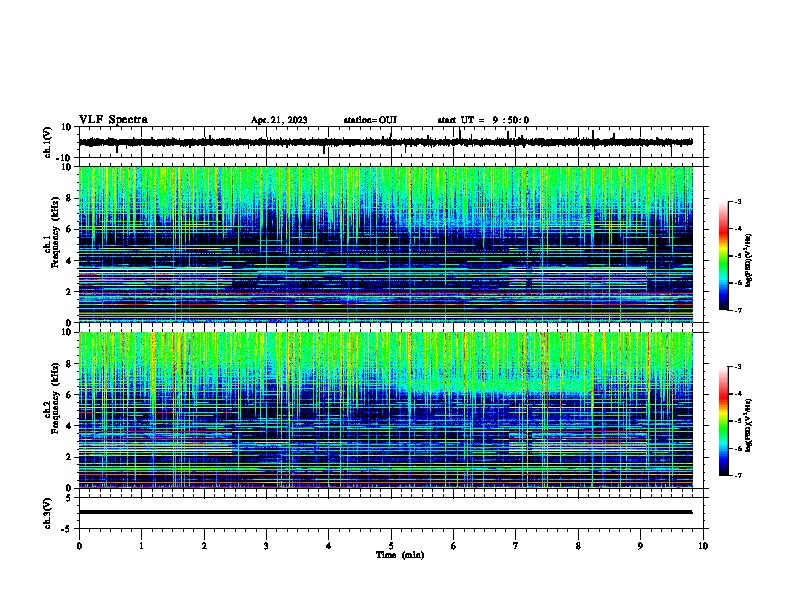
Task: Click the ch.2 spectrogram panel
Action: (x=385, y=410)
